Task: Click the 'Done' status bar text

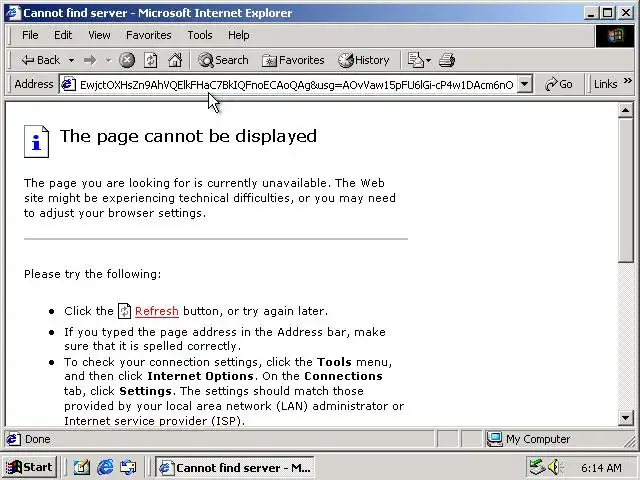Action: tap(38, 439)
